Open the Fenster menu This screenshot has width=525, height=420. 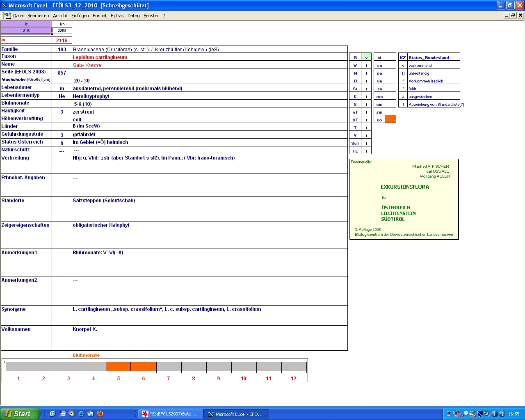pyautogui.click(x=151, y=16)
